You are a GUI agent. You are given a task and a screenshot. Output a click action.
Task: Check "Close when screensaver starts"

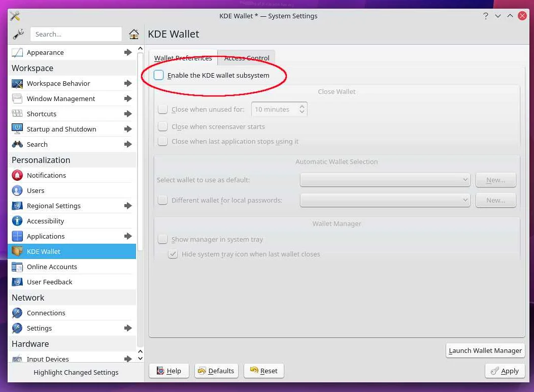(x=162, y=125)
